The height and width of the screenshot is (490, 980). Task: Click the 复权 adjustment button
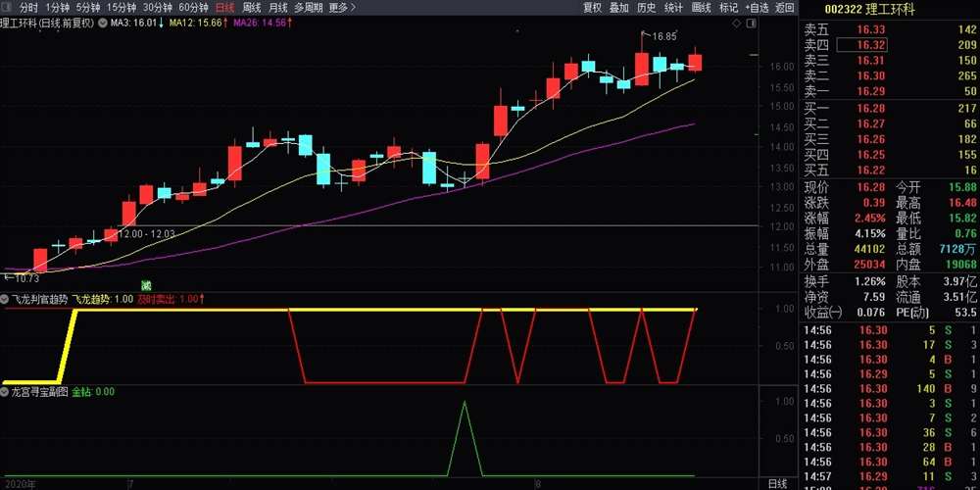pyautogui.click(x=592, y=7)
